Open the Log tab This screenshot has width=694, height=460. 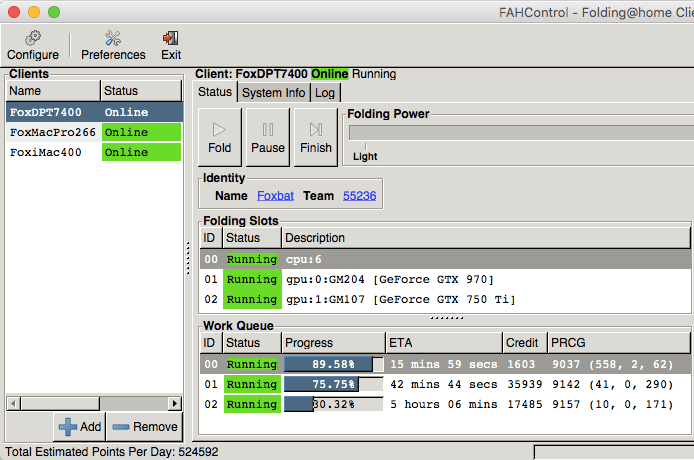325,93
